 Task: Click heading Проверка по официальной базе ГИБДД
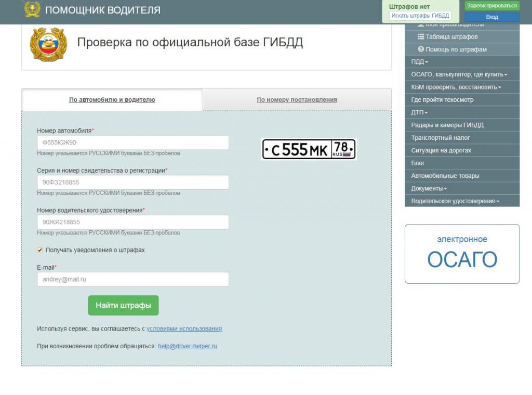coord(190,43)
